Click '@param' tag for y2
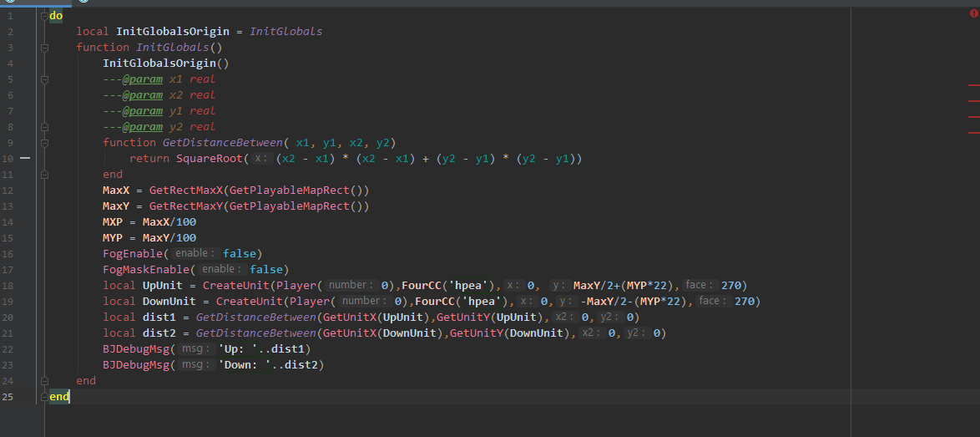The height and width of the screenshot is (437, 980). (143, 127)
